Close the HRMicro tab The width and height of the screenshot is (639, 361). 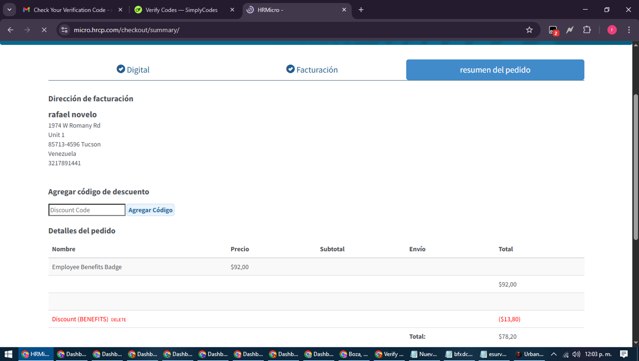tap(344, 10)
